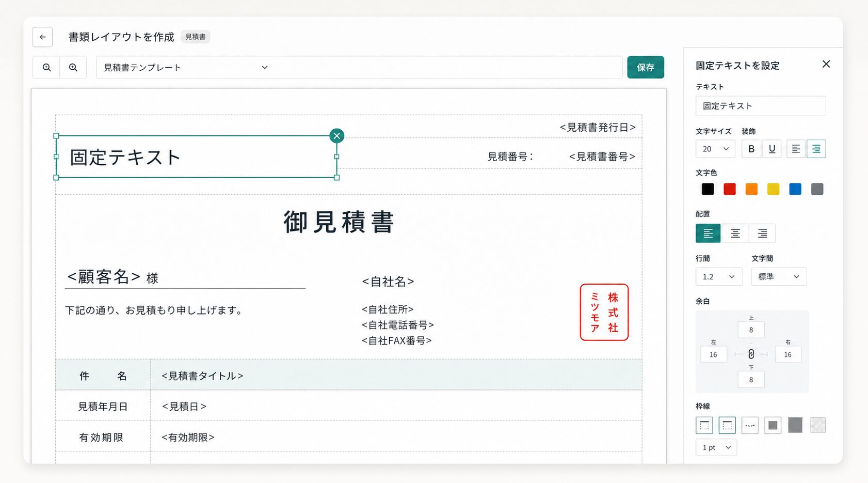Image resolution: width=868 pixels, height=483 pixels.
Task: Choose the black text color
Action: [708, 189]
